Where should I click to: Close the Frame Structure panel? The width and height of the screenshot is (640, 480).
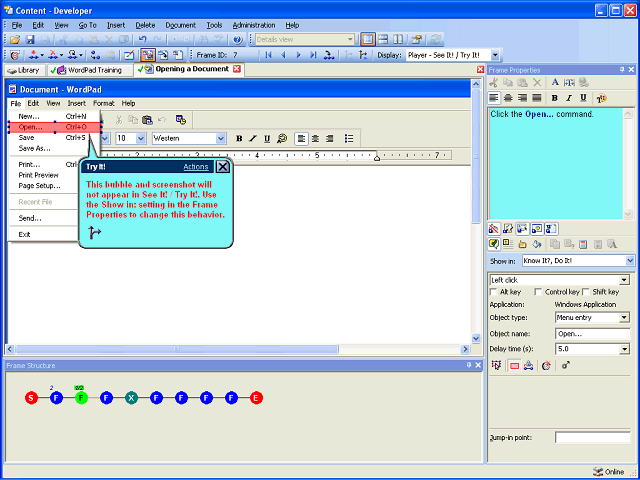[478, 365]
